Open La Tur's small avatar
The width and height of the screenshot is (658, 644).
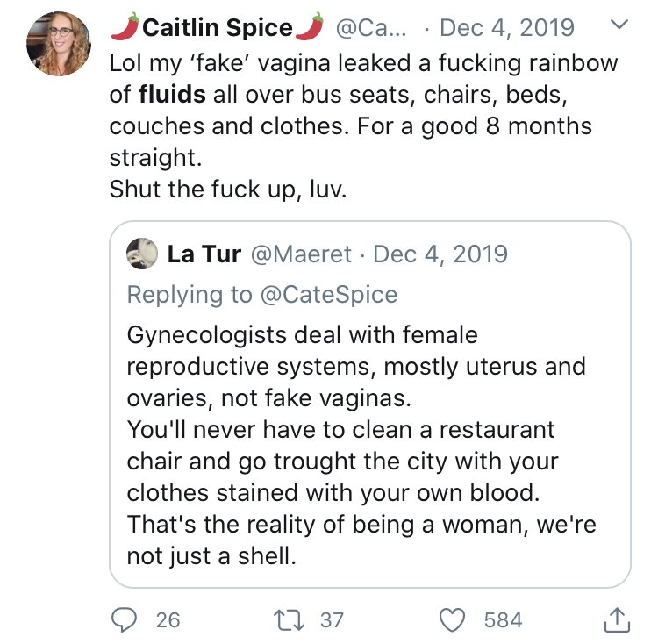142,254
